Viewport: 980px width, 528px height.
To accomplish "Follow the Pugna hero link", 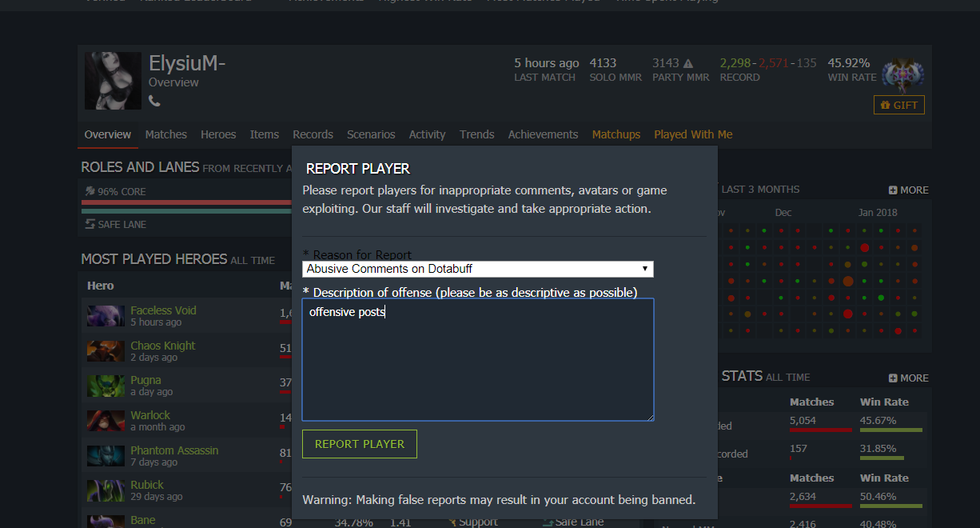I will point(146,380).
